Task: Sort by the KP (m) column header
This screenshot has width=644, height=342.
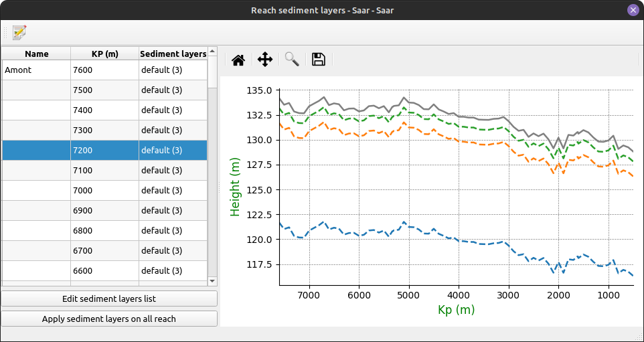Action: pos(104,54)
